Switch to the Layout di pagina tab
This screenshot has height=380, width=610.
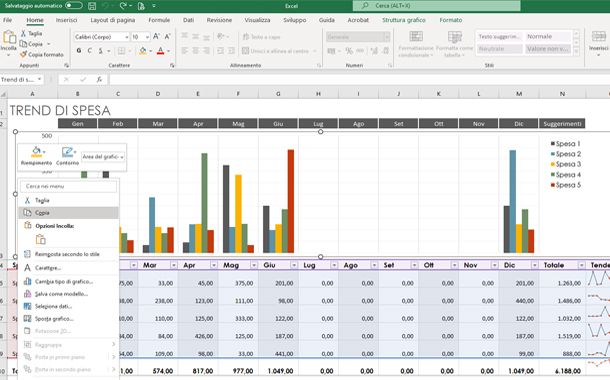tap(112, 20)
